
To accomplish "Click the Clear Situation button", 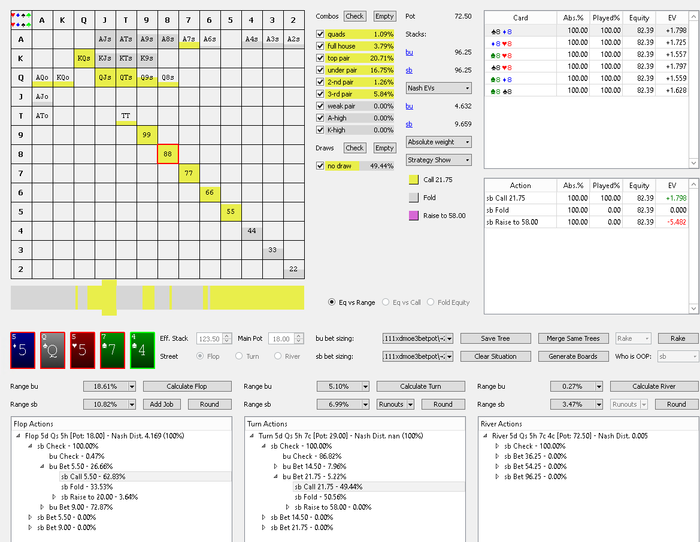I will (x=496, y=356).
